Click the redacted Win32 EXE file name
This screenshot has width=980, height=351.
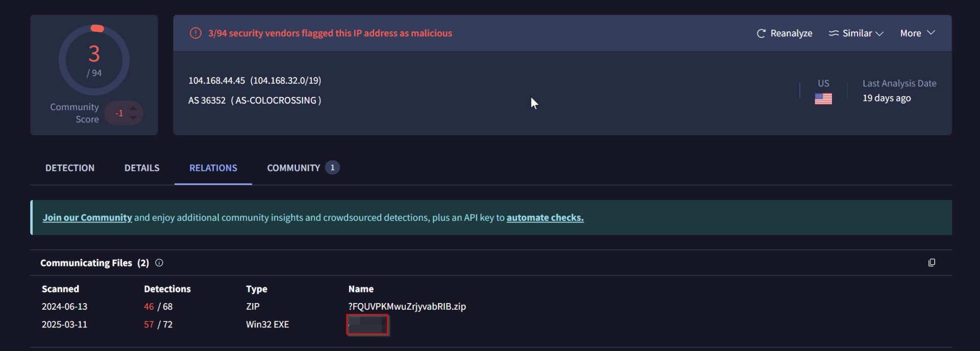[367, 324]
